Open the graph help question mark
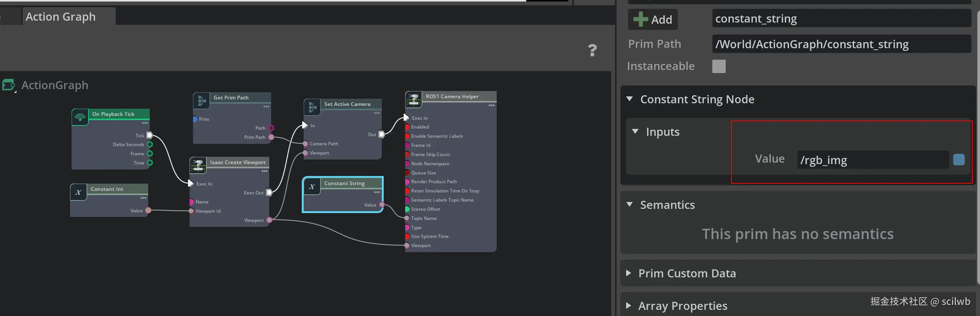 [592, 50]
